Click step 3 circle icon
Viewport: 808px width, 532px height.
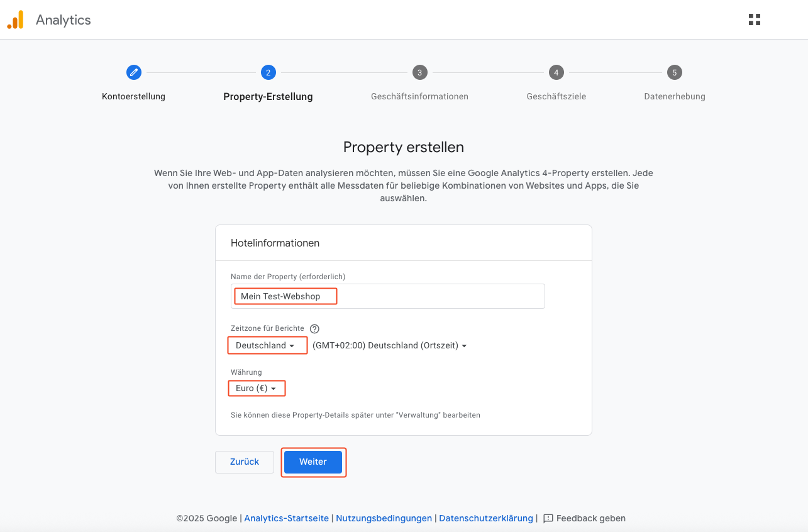[419, 72]
